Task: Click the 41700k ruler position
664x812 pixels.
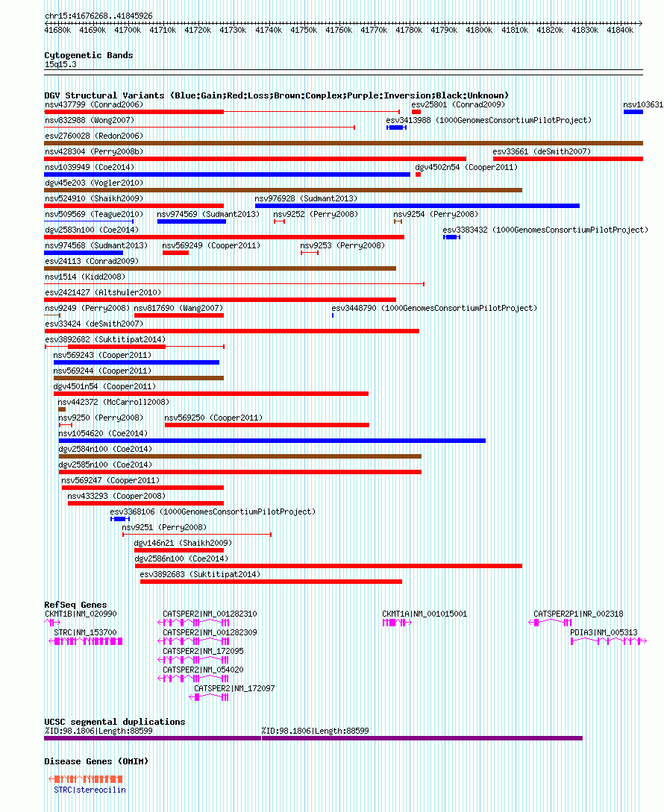Action: [x=128, y=30]
